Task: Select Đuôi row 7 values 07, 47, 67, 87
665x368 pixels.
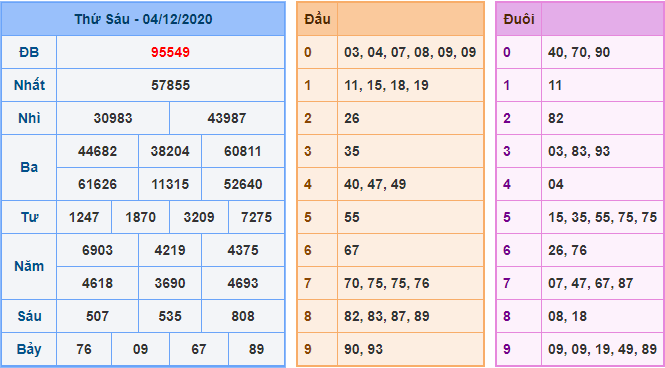Action: pos(590,283)
